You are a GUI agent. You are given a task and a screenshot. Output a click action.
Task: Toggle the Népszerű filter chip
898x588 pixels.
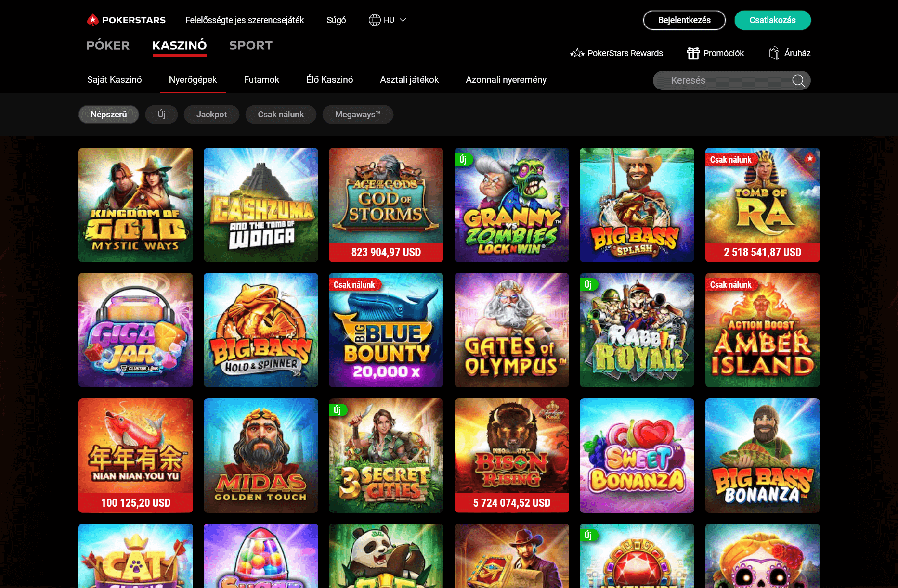109,115
